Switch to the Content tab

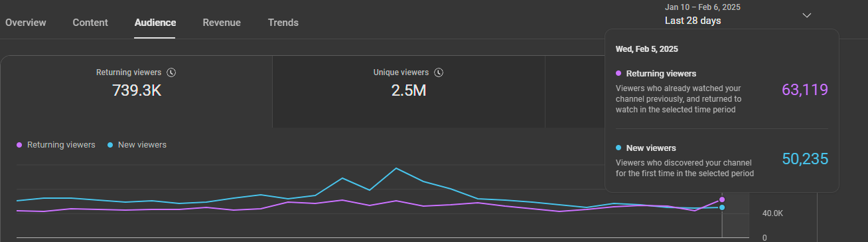point(90,23)
